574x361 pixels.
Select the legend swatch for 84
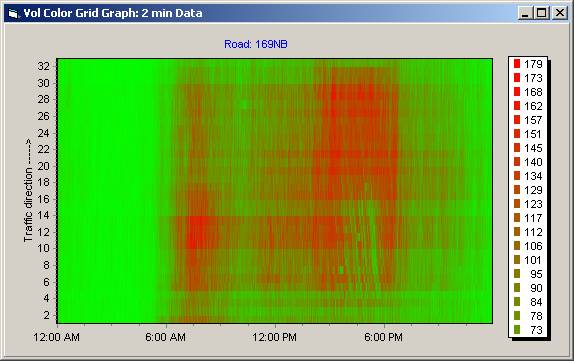[x=517, y=302]
